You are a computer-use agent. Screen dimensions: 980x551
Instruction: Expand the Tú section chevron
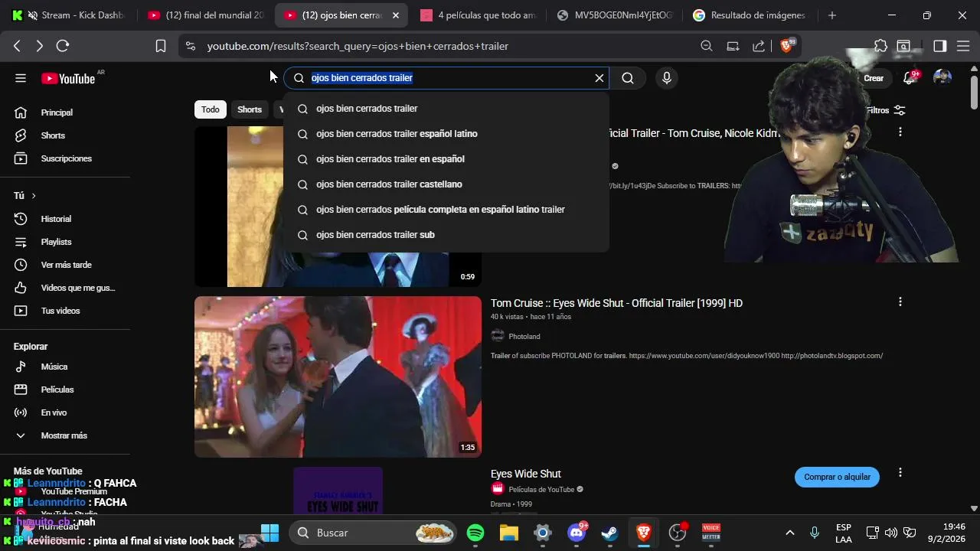(x=34, y=196)
